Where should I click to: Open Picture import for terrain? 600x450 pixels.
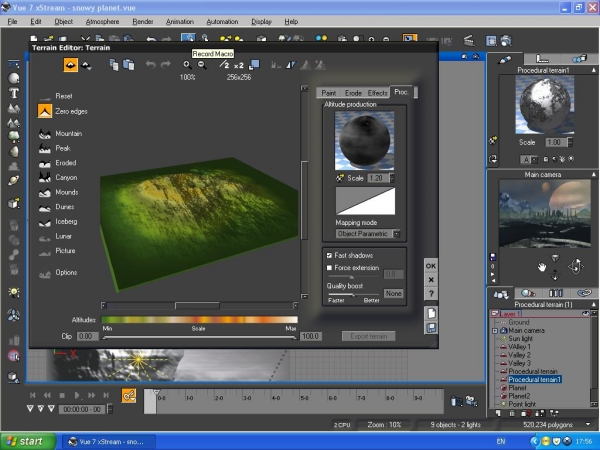pos(65,251)
